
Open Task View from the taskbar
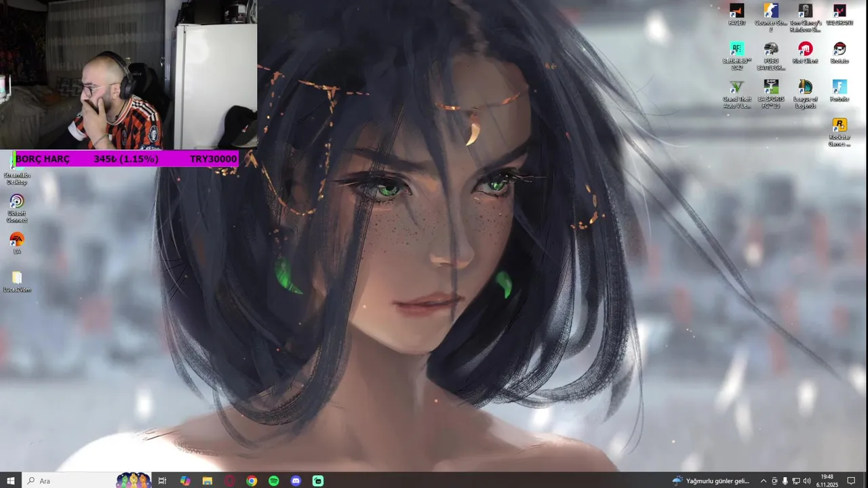click(162, 481)
